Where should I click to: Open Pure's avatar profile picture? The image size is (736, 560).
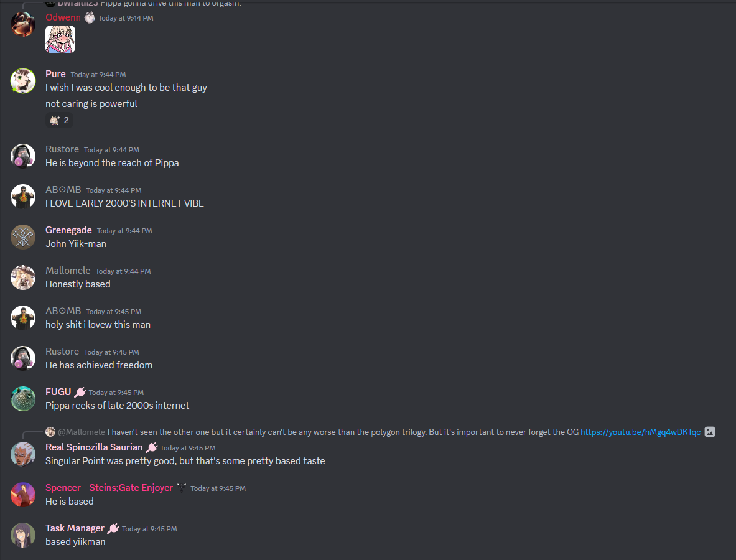click(23, 81)
